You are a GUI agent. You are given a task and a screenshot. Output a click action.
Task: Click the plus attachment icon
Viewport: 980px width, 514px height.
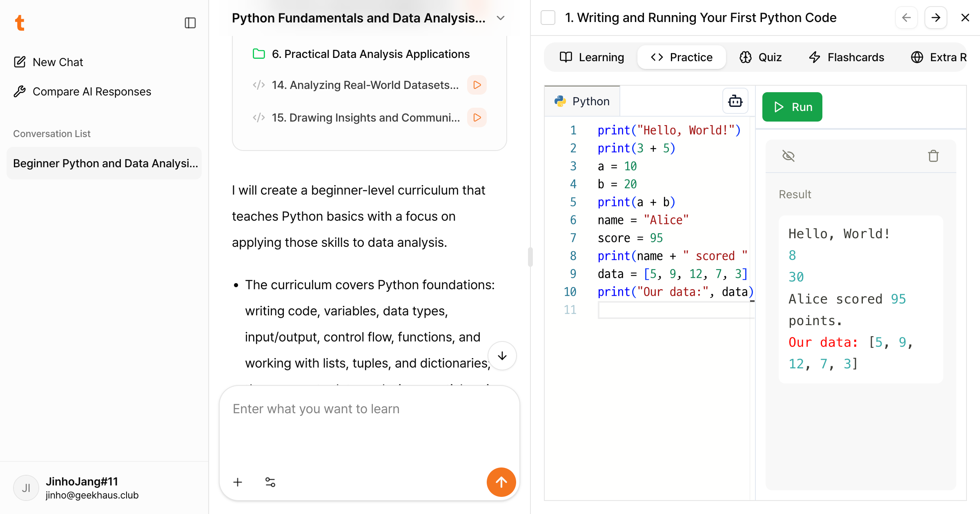[x=238, y=482]
